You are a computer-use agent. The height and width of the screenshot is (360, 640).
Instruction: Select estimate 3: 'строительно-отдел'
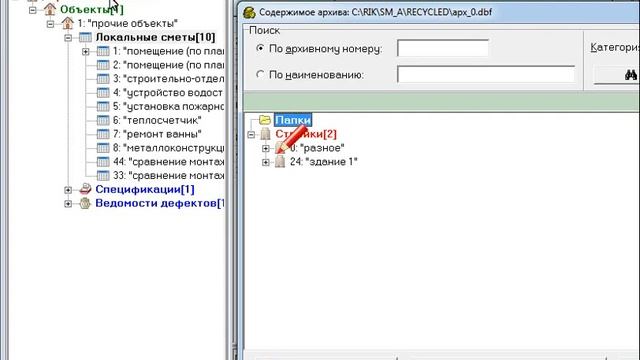pos(169,79)
